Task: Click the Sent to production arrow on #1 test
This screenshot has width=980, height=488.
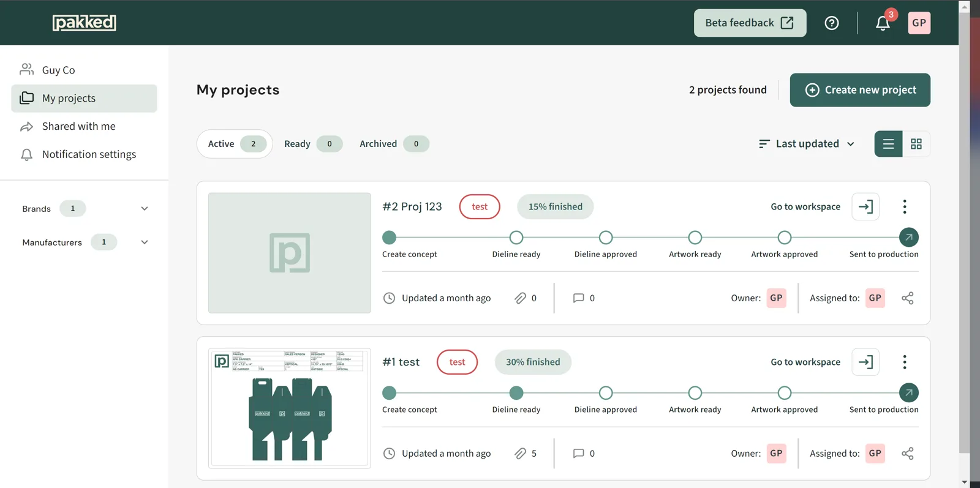Action: pos(908,393)
